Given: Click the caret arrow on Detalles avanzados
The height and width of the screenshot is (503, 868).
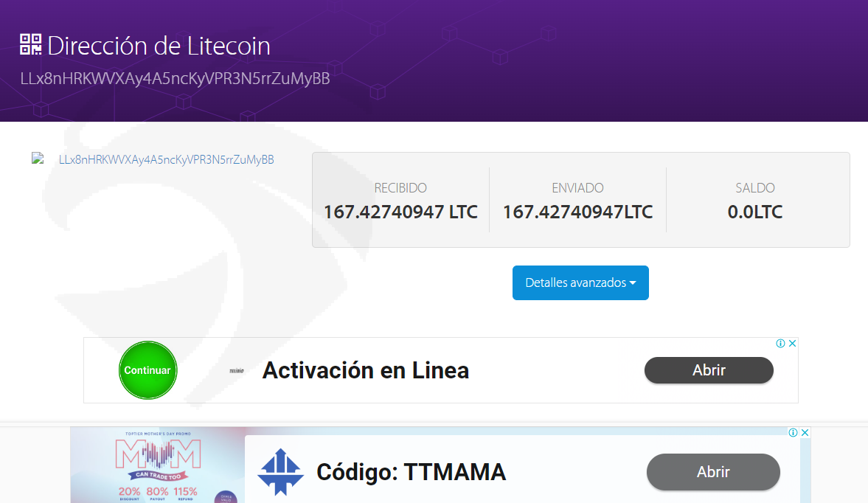Looking at the screenshot, I should pyautogui.click(x=633, y=282).
